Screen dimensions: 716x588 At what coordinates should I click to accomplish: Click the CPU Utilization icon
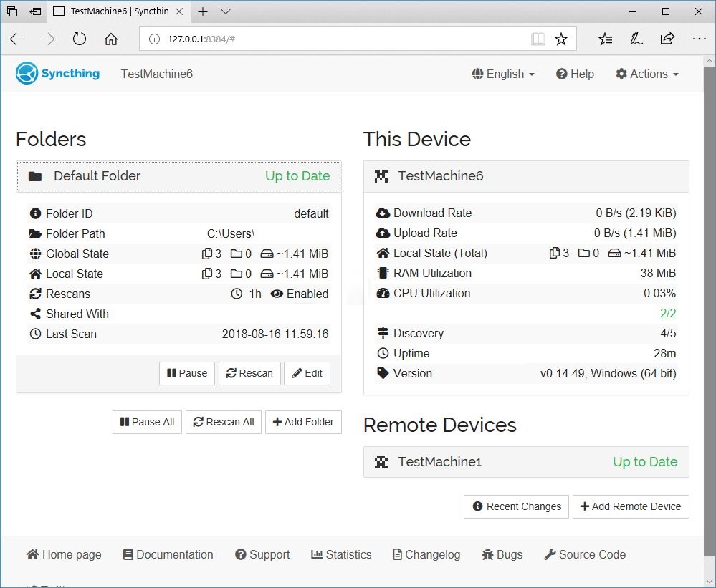(383, 293)
